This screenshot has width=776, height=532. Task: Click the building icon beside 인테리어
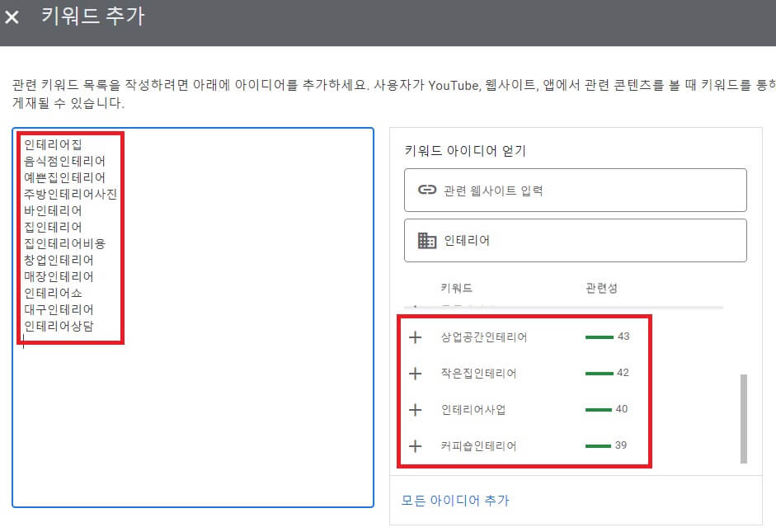pyautogui.click(x=427, y=241)
